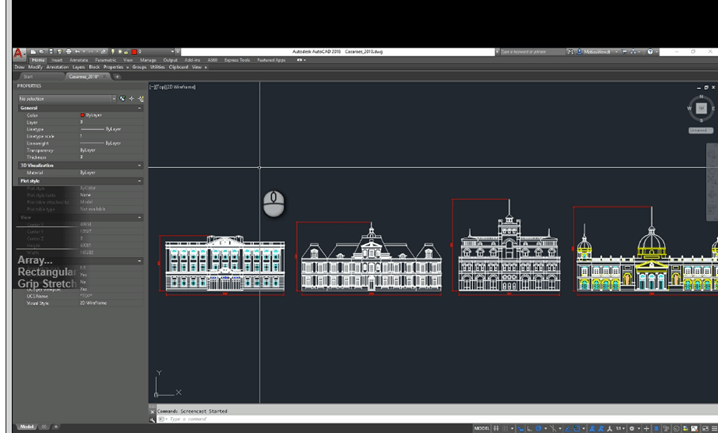Toggle MODEL space button in status bar

(482, 427)
